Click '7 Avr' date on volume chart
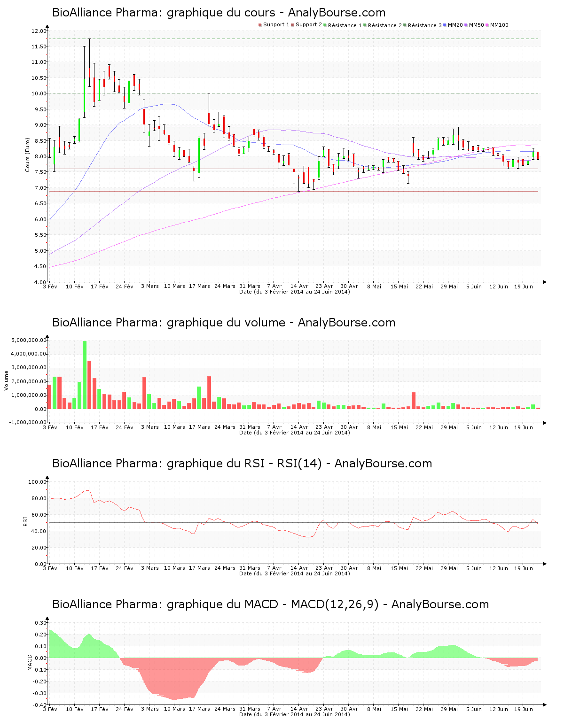The image size is (564, 728). tap(274, 427)
